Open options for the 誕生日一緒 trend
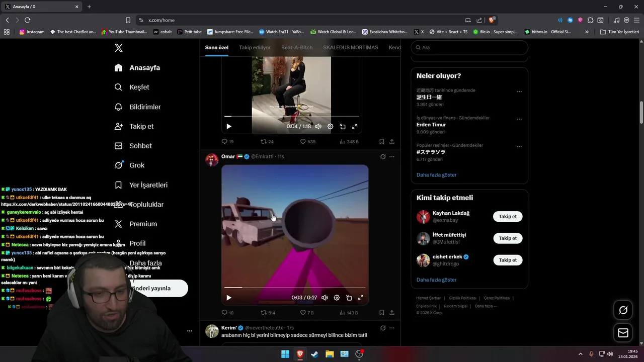The width and height of the screenshot is (644, 362). (519, 92)
